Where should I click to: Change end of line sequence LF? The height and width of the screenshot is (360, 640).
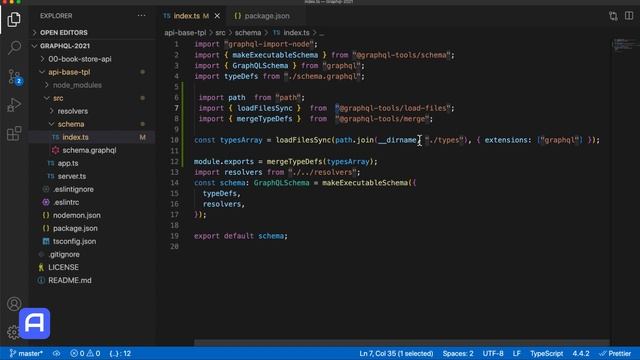point(516,353)
